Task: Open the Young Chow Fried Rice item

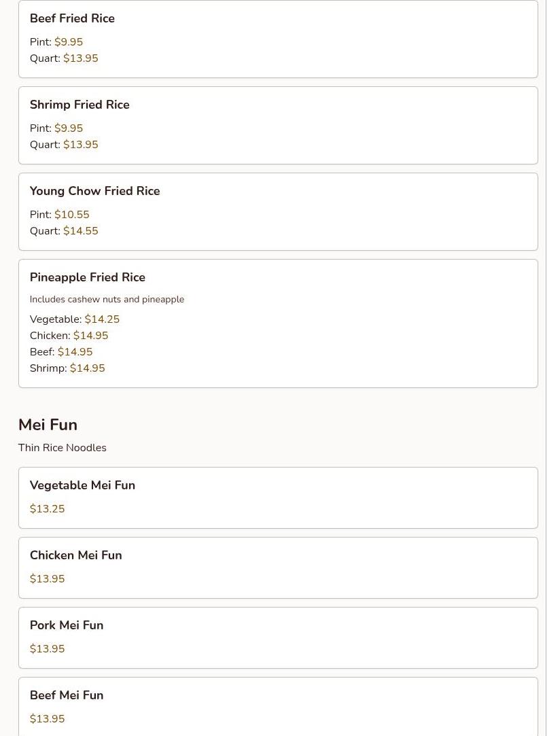Action: coord(94,191)
